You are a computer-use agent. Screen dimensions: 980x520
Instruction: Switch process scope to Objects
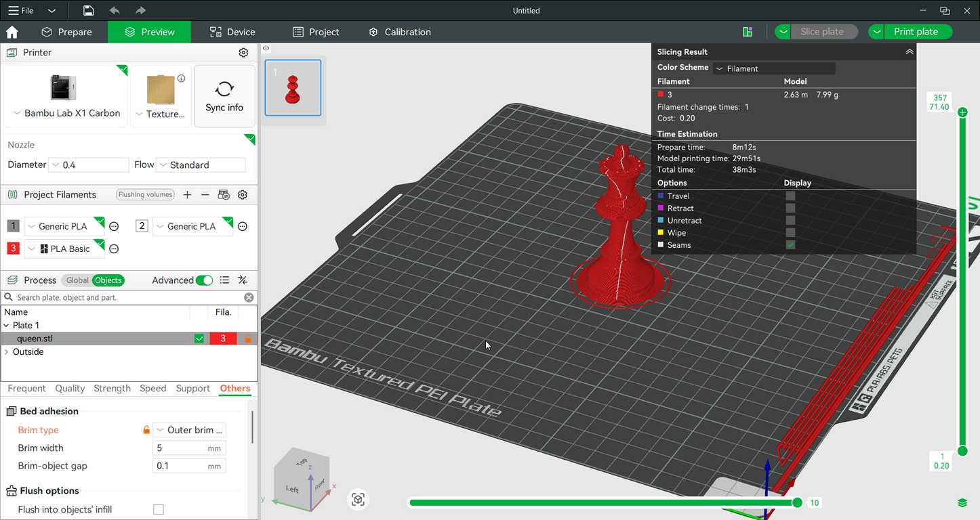[x=108, y=280]
